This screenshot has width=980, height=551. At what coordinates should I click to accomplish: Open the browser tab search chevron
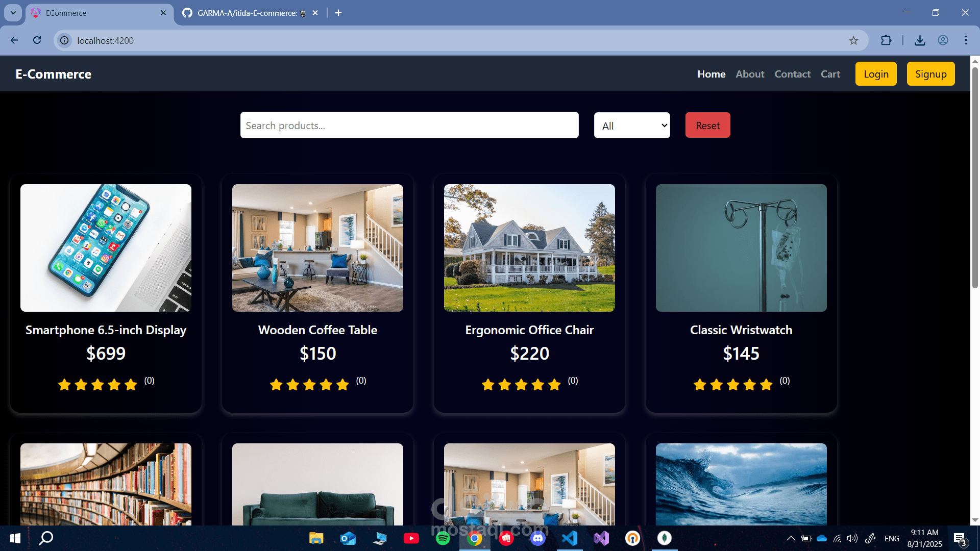(13, 13)
